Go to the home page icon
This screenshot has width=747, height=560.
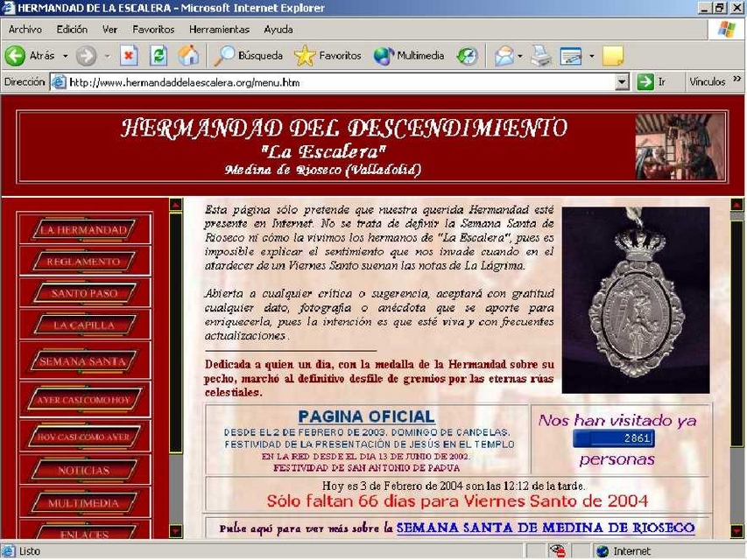click(x=188, y=56)
